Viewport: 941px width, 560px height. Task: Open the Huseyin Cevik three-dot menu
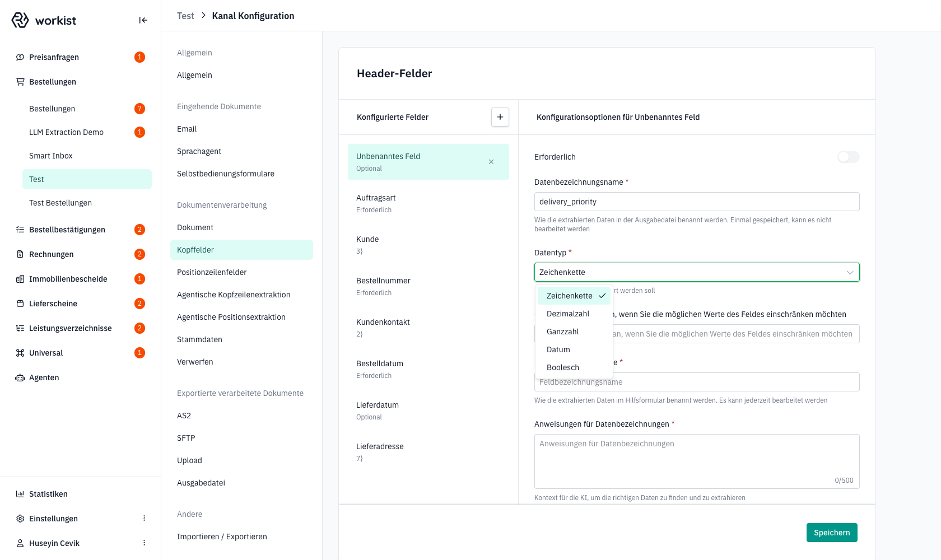click(144, 543)
